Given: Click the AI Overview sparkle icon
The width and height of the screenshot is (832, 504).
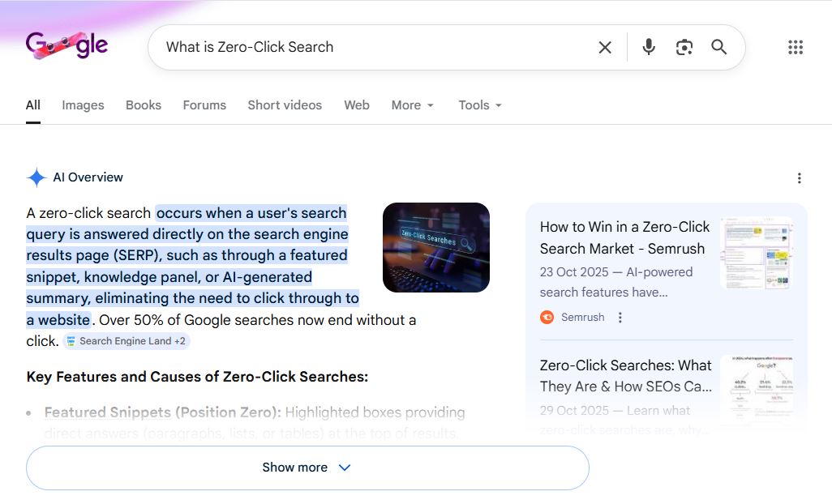Looking at the screenshot, I should click(36, 177).
